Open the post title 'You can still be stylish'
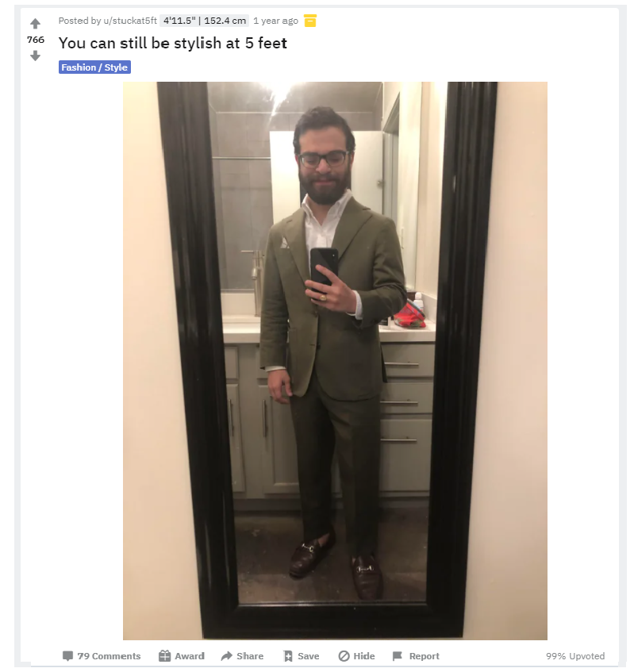The image size is (634, 672). (x=173, y=44)
